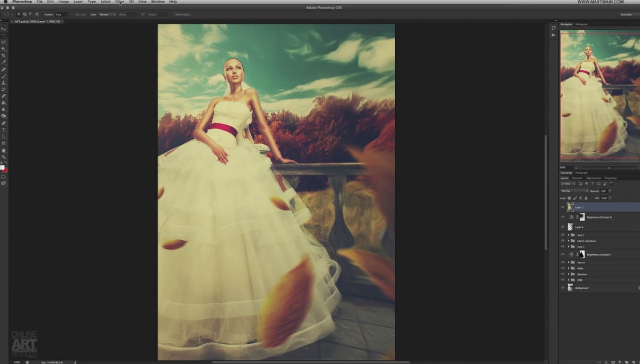Hide the Background layer
Image resolution: width=640 pixels, height=364 pixels.
tap(563, 288)
